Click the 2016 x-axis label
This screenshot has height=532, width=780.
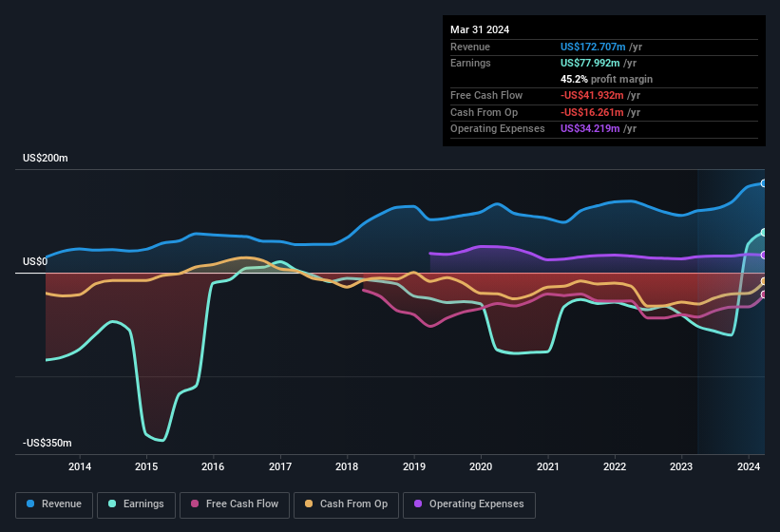[213, 466]
